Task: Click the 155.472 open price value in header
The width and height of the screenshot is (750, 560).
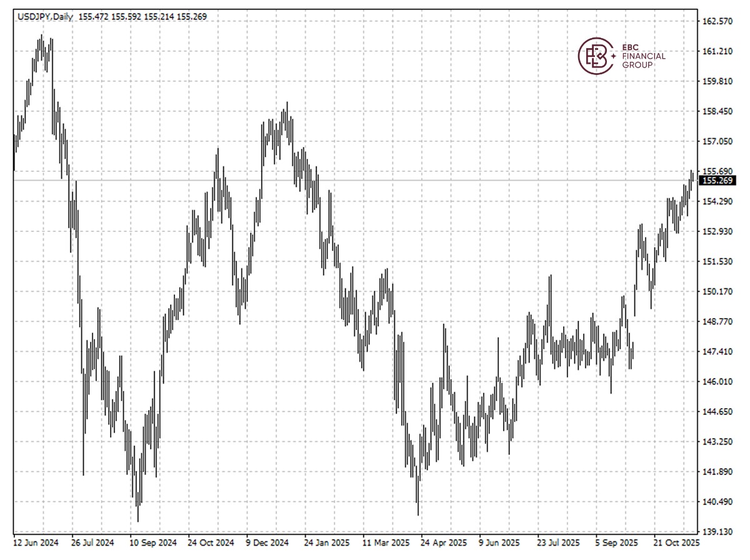Action: click(x=92, y=17)
